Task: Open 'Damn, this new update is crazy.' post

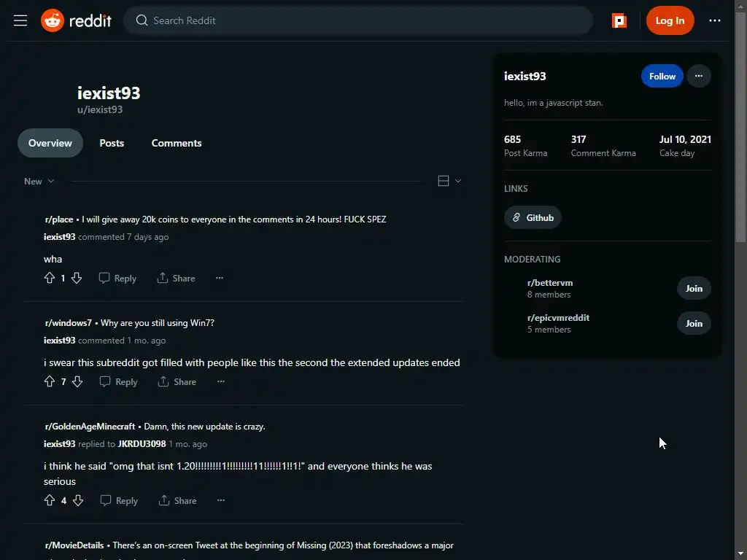Action: [204, 427]
